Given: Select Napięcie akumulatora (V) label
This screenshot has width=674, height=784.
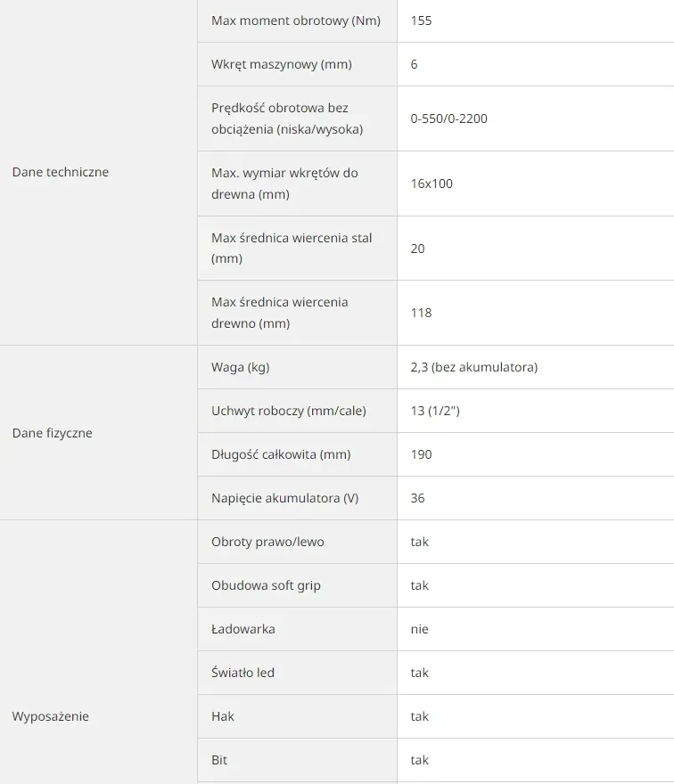Looking at the screenshot, I should point(284,498).
